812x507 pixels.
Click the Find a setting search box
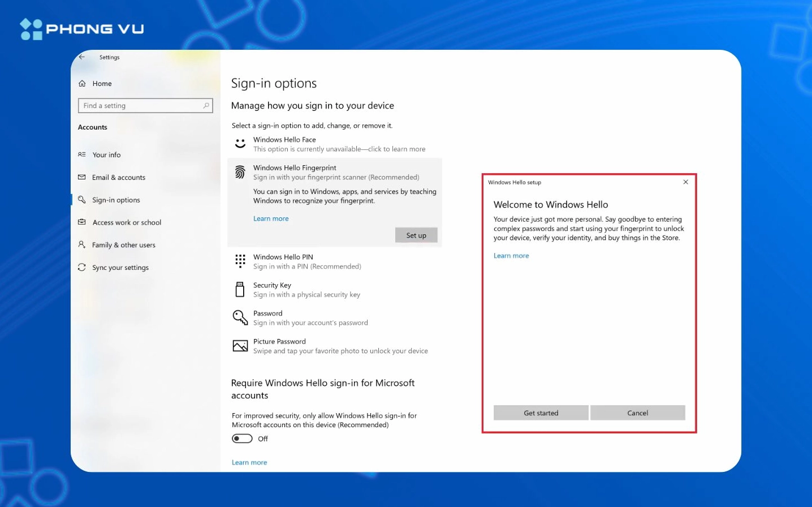(141, 106)
